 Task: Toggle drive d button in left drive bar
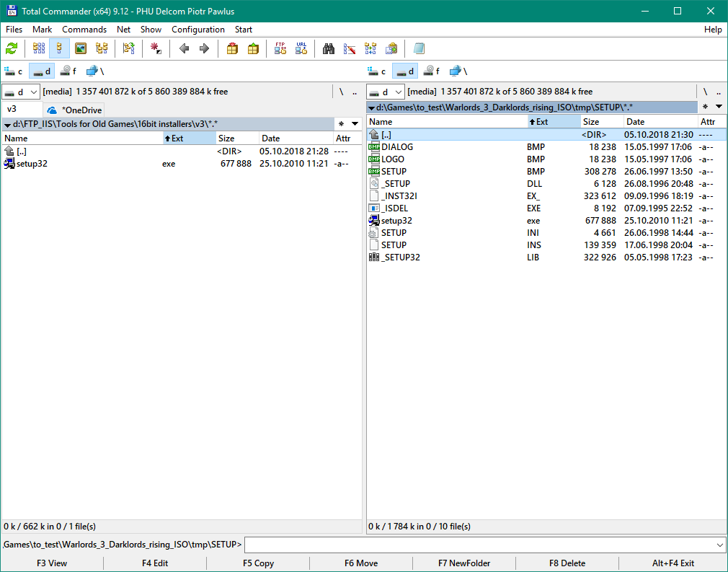coord(42,71)
